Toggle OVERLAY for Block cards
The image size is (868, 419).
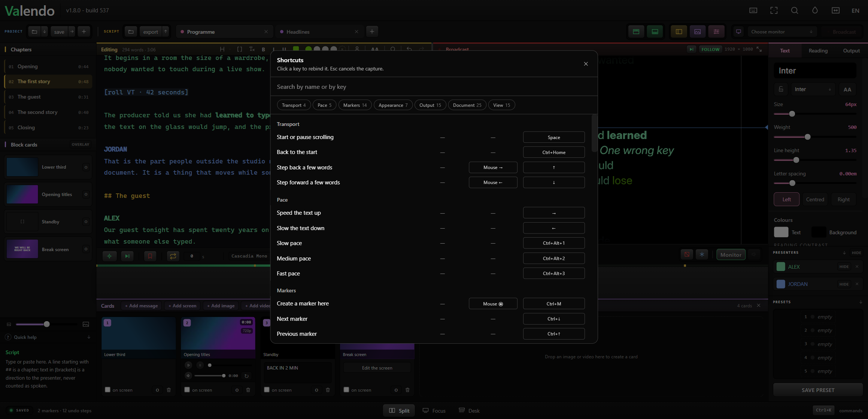click(81, 144)
